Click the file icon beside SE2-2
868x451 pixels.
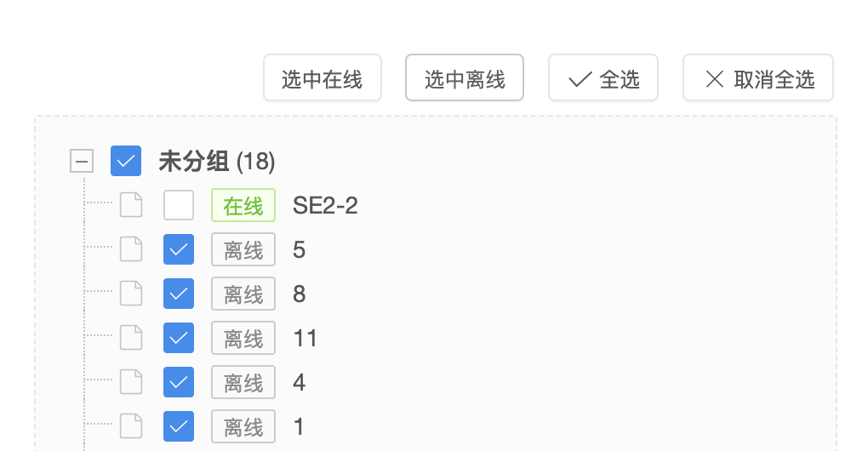coord(131,205)
